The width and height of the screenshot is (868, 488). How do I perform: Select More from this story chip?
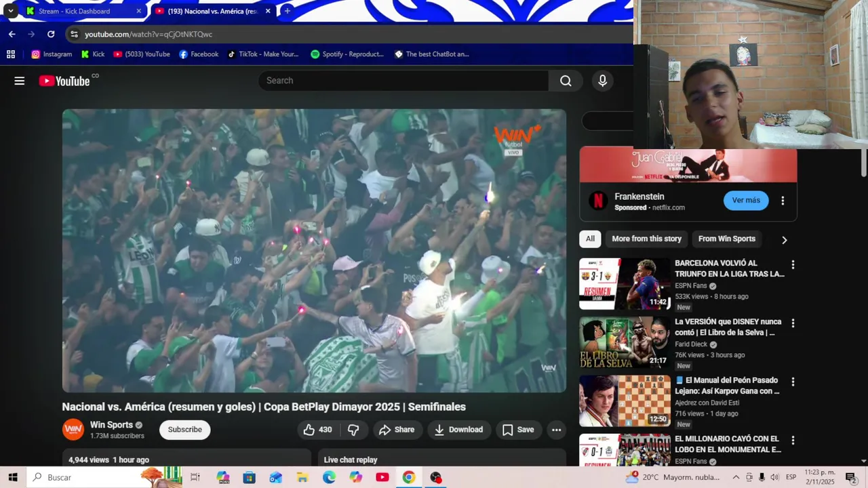pyautogui.click(x=646, y=239)
